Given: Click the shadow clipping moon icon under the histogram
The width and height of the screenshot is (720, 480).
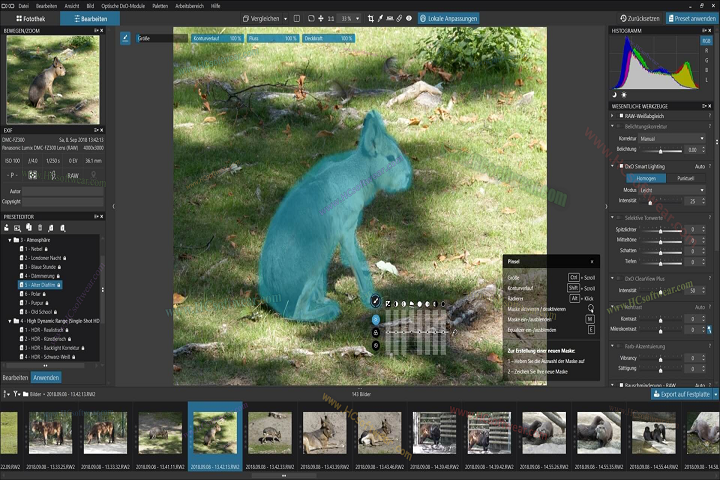Looking at the screenshot, I should point(617,94).
